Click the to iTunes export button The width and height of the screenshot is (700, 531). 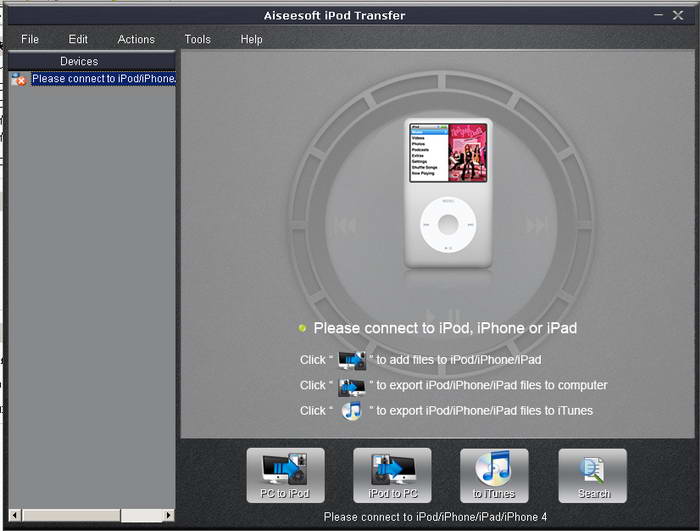[494, 475]
